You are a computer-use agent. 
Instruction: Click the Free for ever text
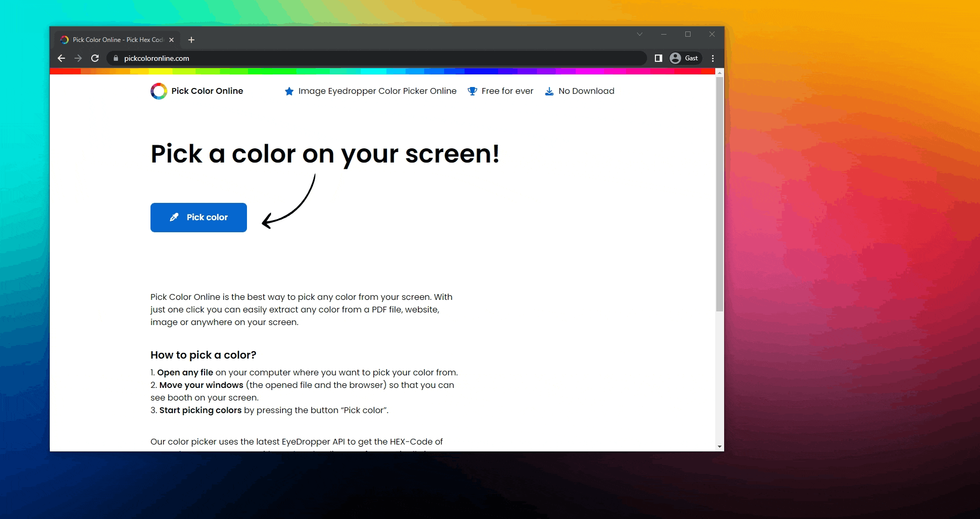click(508, 91)
